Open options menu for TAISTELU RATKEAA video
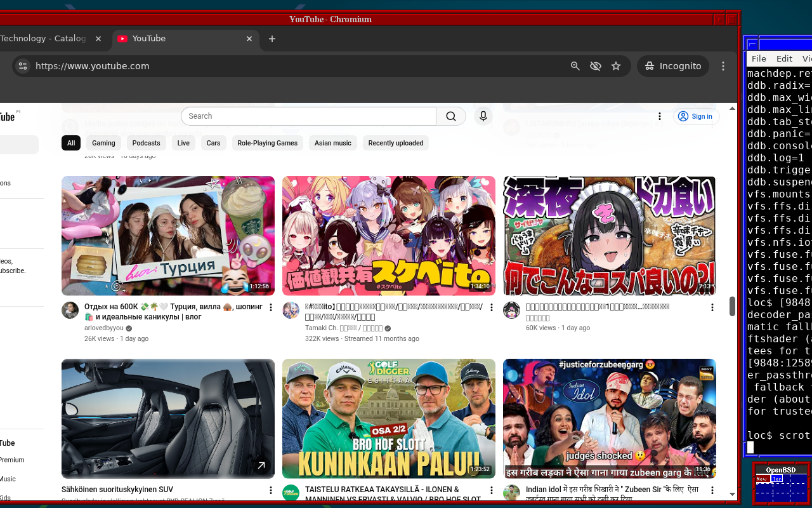 tap(492, 490)
